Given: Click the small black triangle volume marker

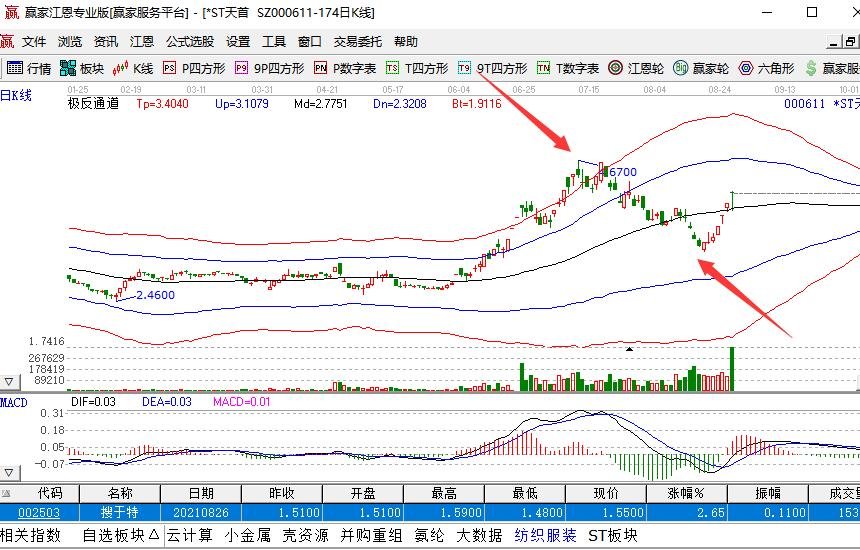Looking at the screenshot, I should (x=630, y=349).
